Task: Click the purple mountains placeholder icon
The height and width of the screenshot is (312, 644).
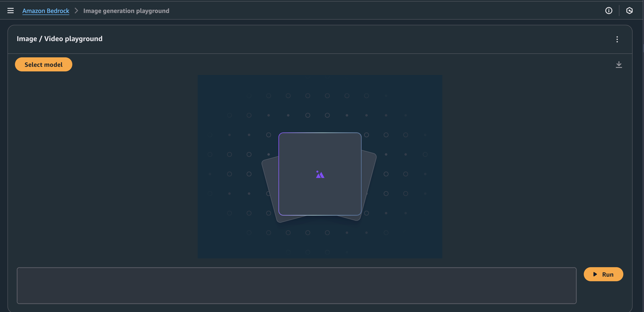Action: (x=320, y=174)
